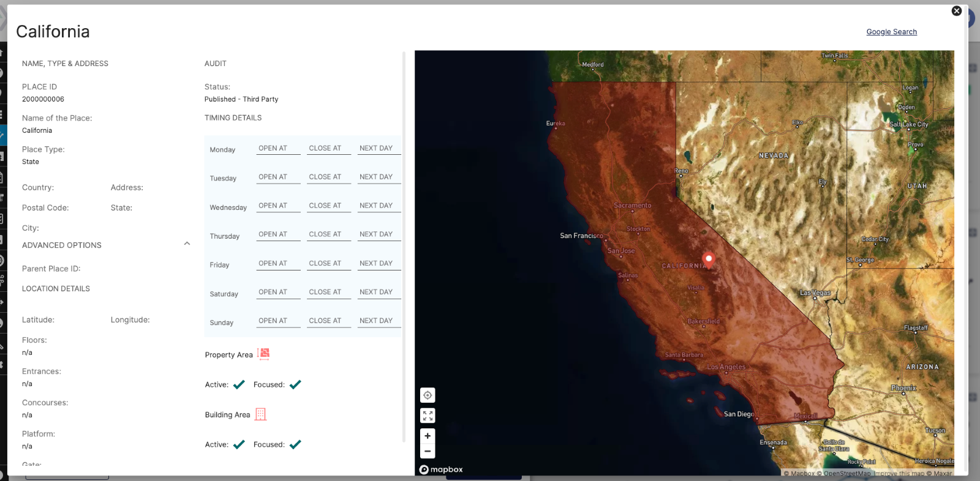This screenshot has width=980, height=481.
Task: Click the details panel vertical scrollbar
Action: [404, 246]
